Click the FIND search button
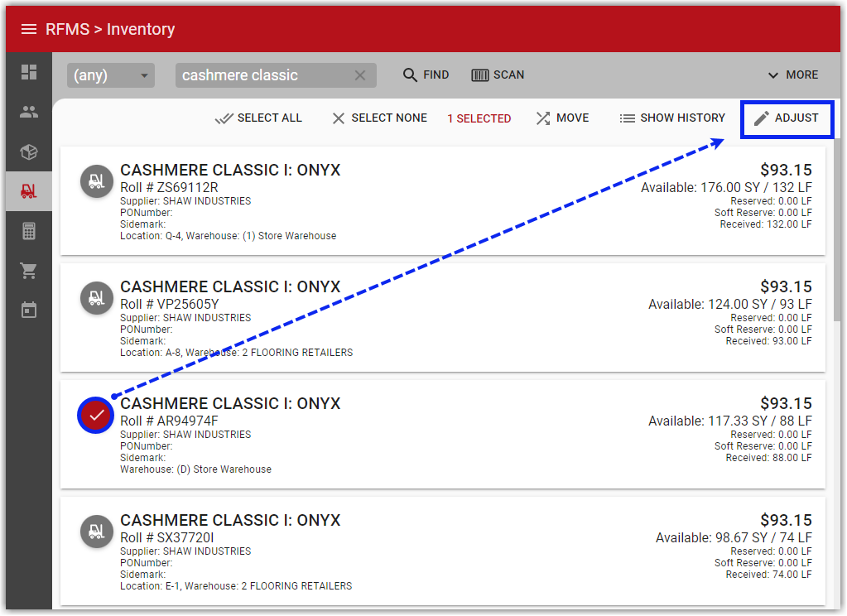847x616 pixels. coord(426,75)
